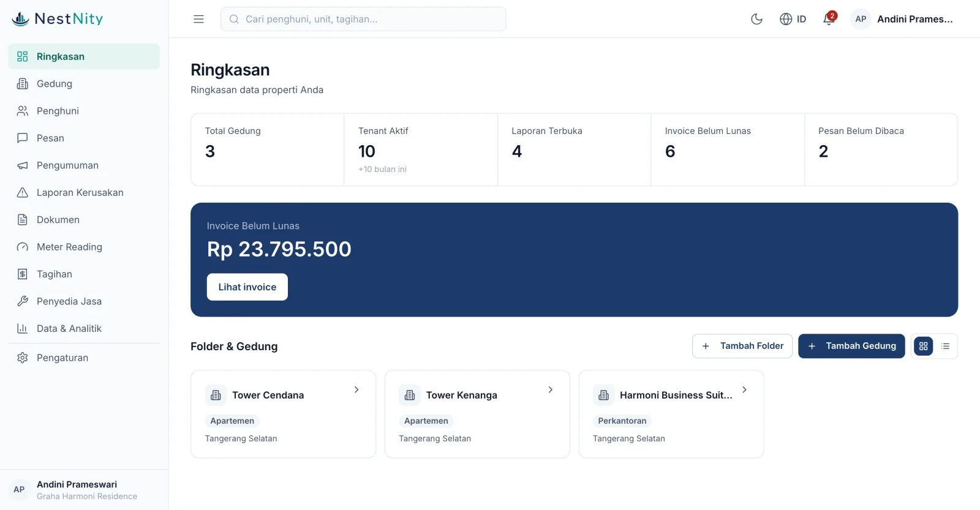Viewport: 980px width, 510px height.
Task: Click Harmoni Business Suit... building icon
Action: tap(603, 395)
